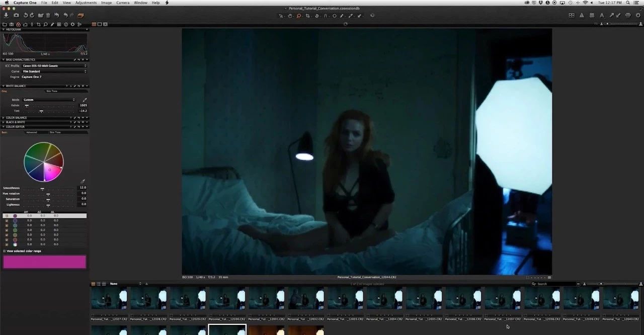Open browser sort Name dropdown

(126, 284)
